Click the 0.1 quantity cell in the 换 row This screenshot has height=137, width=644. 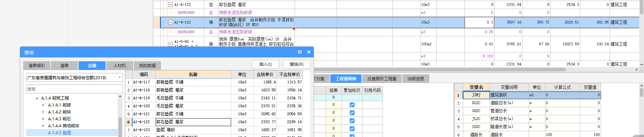[479, 22]
